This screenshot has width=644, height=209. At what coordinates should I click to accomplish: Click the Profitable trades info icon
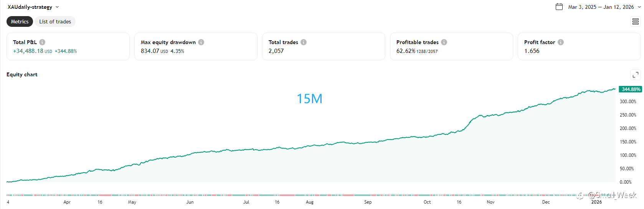click(x=444, y=42)
